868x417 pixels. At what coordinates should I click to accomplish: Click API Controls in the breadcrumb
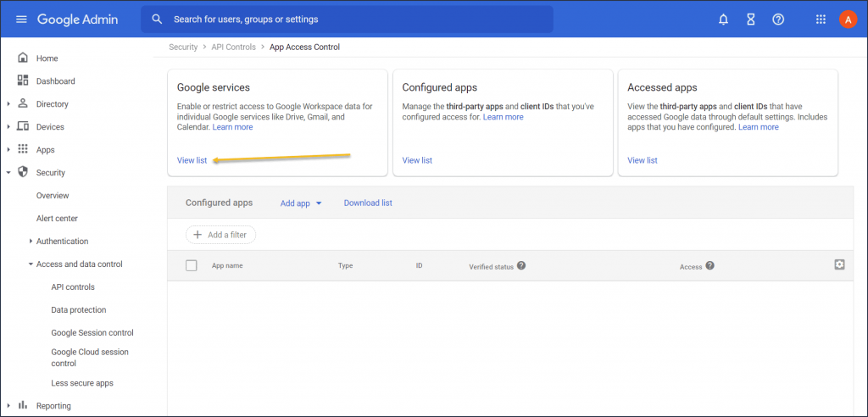[x=234, y=47]
